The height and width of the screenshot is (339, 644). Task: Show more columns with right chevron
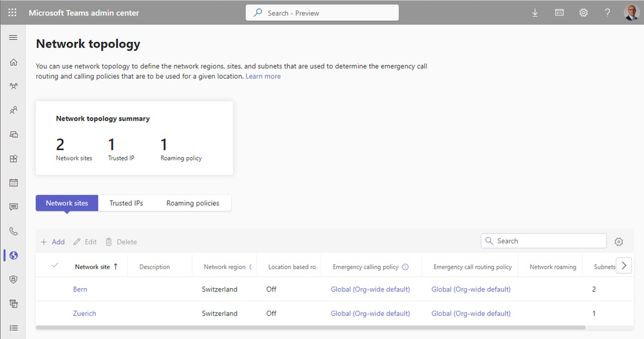(x=624, y=266)
